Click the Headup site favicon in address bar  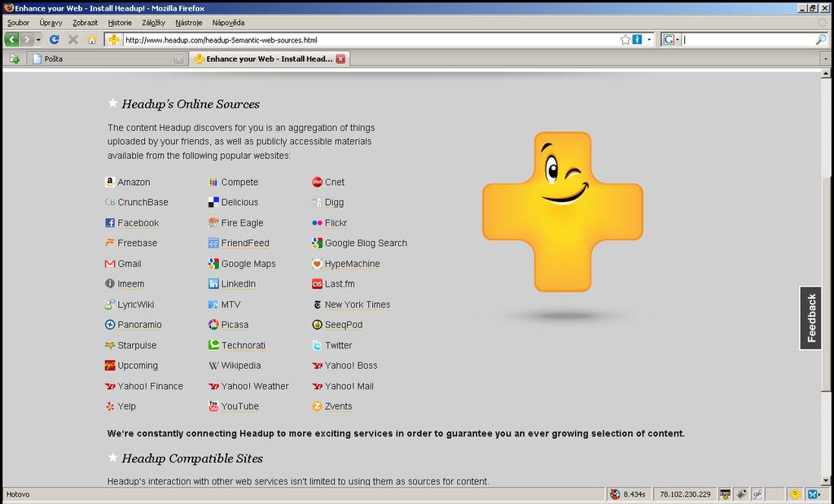[113, 40]
